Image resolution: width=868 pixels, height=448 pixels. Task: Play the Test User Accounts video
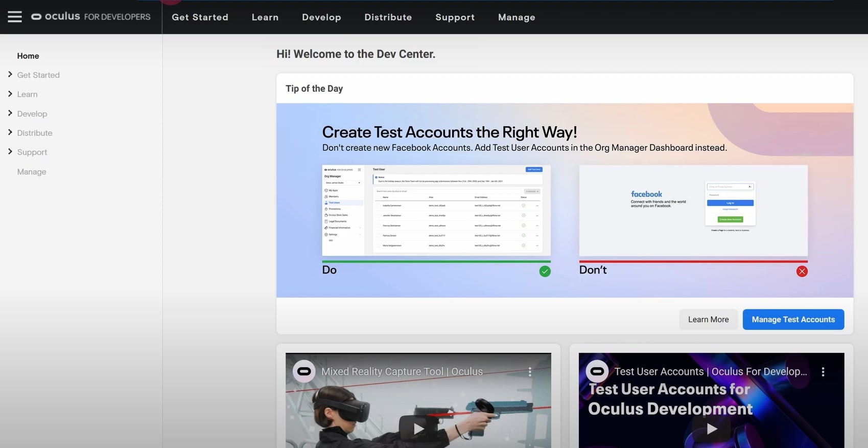pyautogui.click(x=711, y=429)
